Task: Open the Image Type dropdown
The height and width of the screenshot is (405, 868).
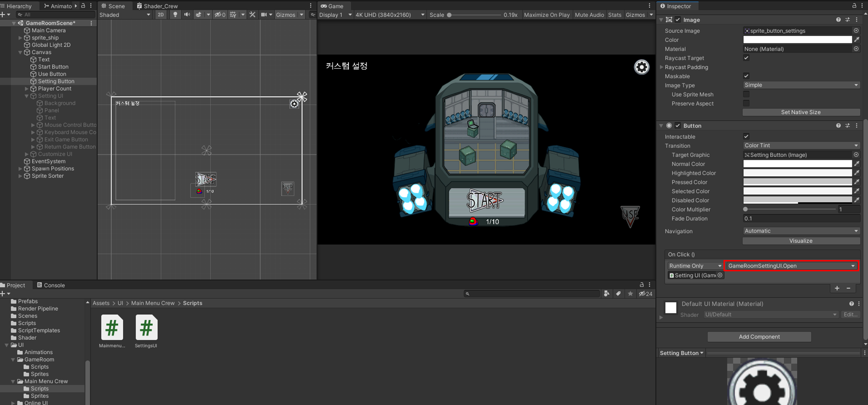Action: click(x=801, y=85)
